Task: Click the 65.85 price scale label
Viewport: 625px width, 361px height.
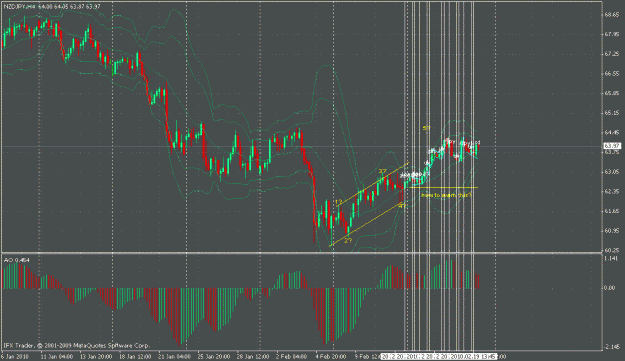Action: [x=612, y=93]
